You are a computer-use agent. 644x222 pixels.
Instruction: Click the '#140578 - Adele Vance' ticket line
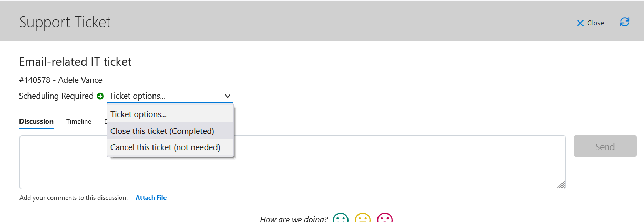coord(60,80)
